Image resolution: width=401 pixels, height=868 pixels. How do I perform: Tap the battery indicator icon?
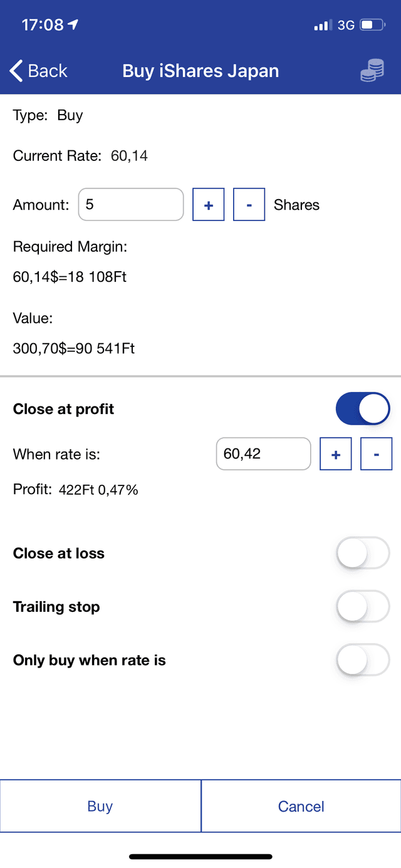371,24
